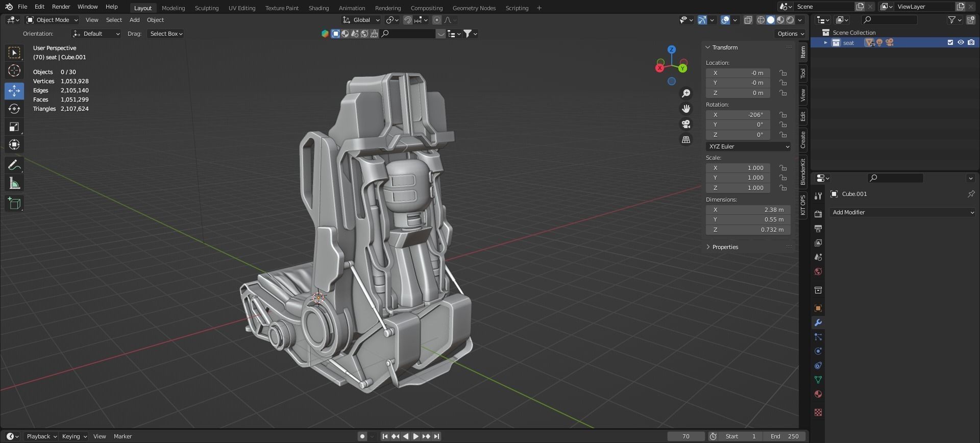Screen dimensions: 980x443
Task: Toggle auto keying record button
Action: [362, 436]
